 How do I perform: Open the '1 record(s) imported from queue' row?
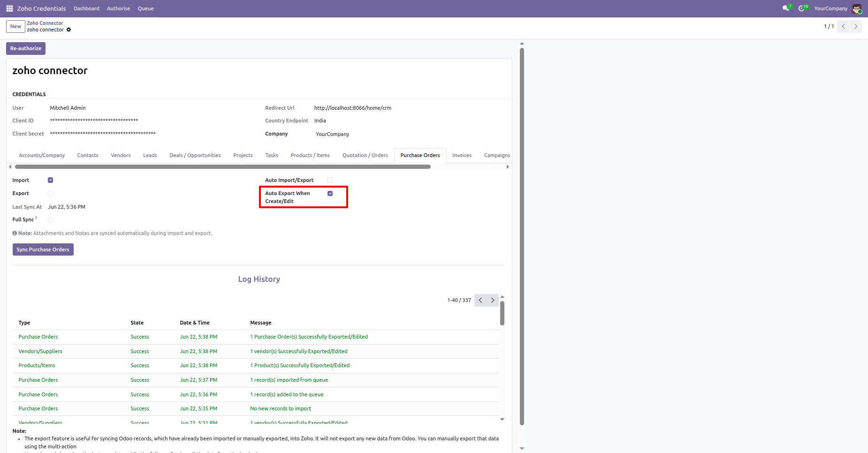256,380
